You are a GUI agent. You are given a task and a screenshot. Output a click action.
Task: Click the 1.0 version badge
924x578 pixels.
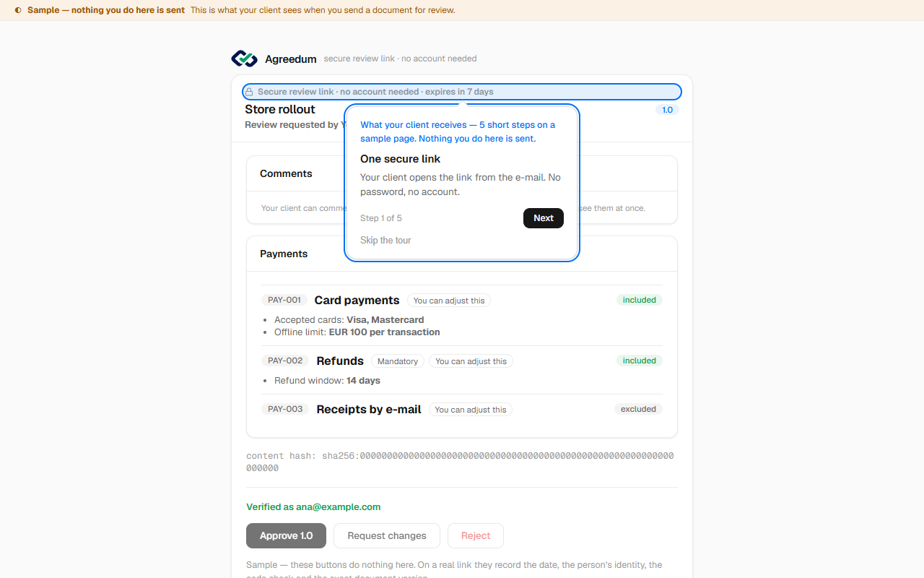[x=667, y=110]
